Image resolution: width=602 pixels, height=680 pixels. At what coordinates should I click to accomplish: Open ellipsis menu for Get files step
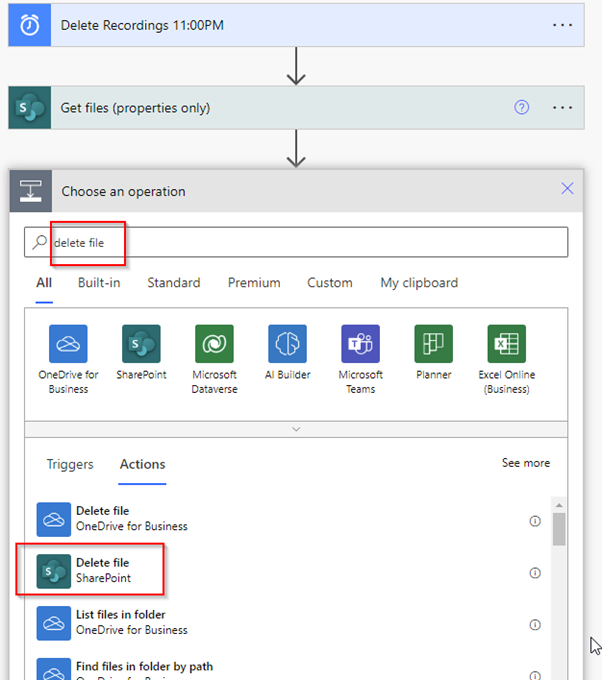(563, 108)
